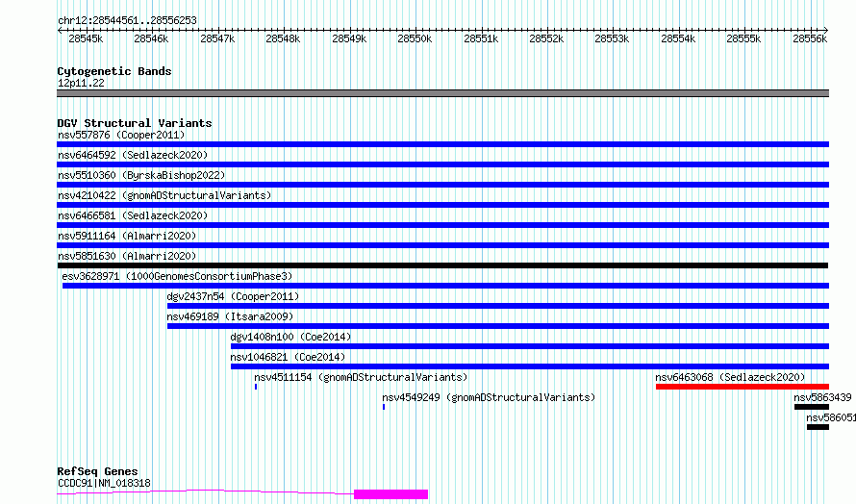856x504 pixels.
Task: Select the black bar under nsv5863439
Action: click(x=812, y=407)
